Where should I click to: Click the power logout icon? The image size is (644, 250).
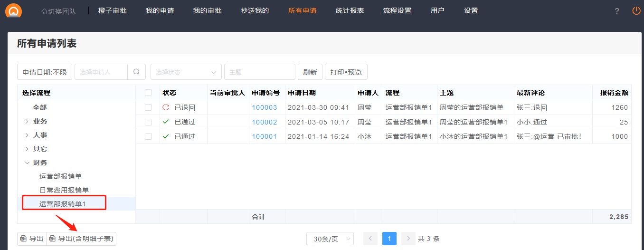[636, 10]
